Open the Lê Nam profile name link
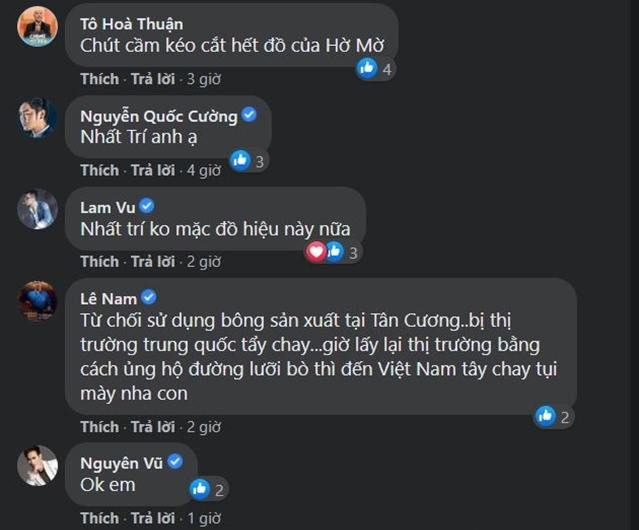The height and width of the screenshot is (530, 639). (108, 299)
